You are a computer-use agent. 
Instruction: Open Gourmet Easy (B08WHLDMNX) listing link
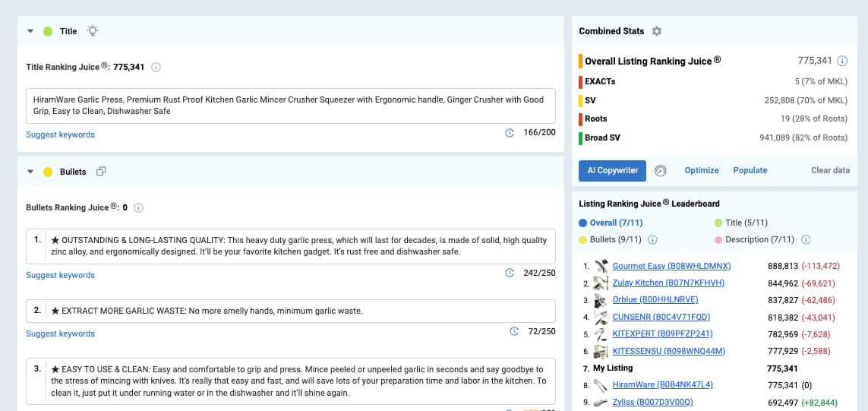click(671, 266)
